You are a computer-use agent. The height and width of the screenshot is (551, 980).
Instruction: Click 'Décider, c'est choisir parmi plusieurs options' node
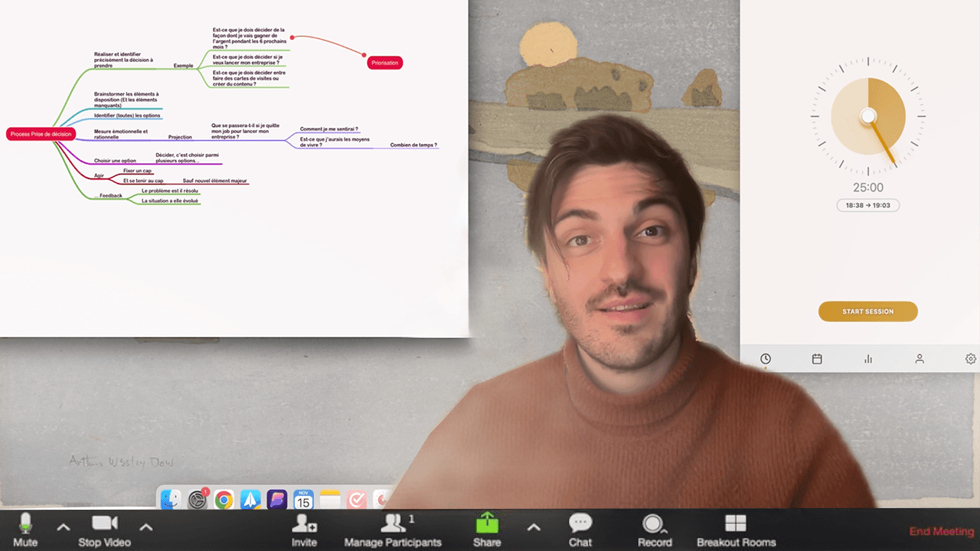188,158
